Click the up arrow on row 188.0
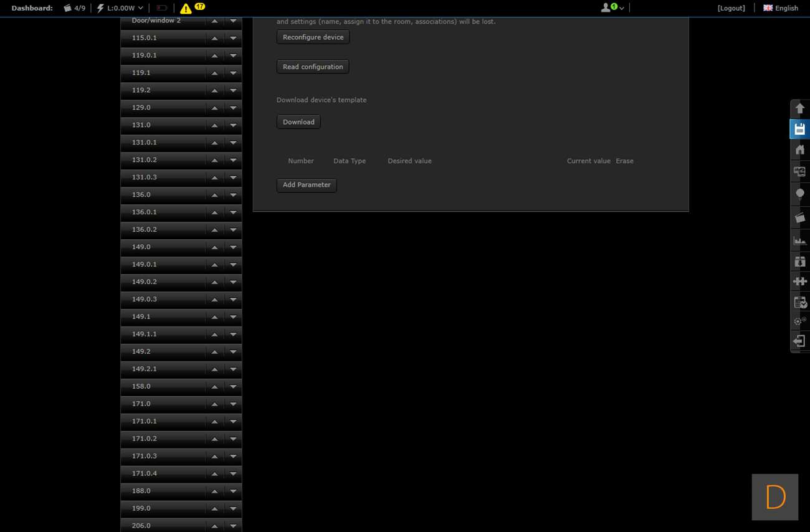The image size is (810, 532). (214, 492)
